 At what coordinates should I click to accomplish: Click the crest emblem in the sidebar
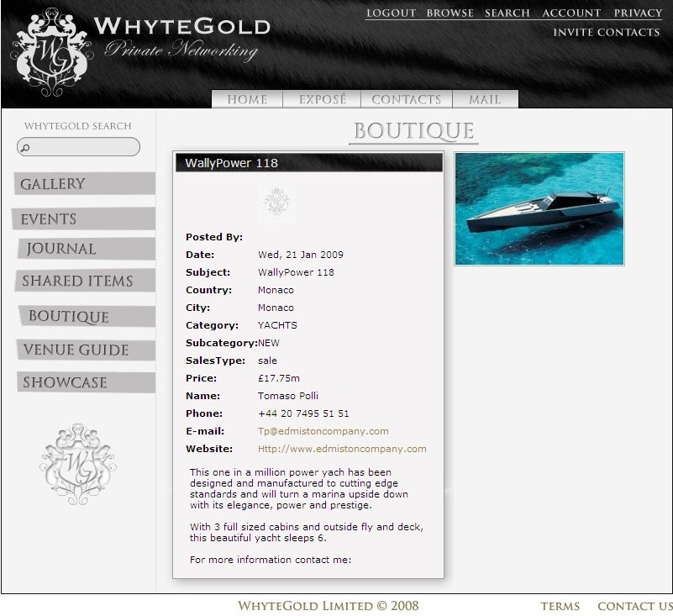[77, 465]
